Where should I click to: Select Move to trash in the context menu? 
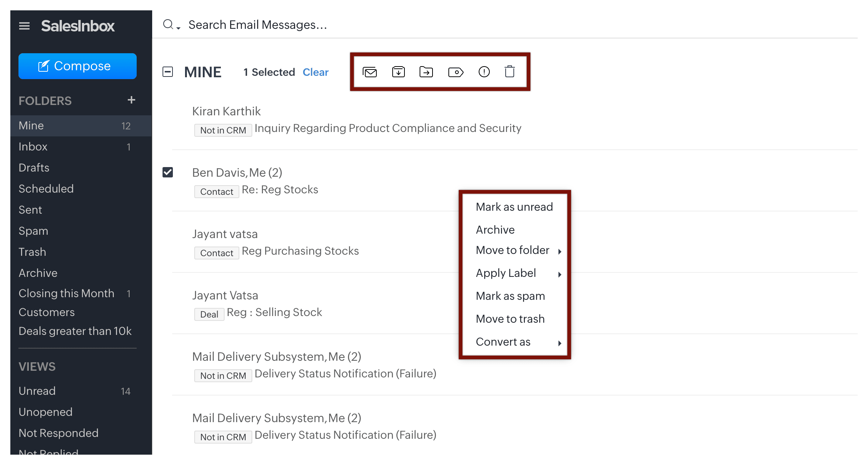tap(510, 319)
